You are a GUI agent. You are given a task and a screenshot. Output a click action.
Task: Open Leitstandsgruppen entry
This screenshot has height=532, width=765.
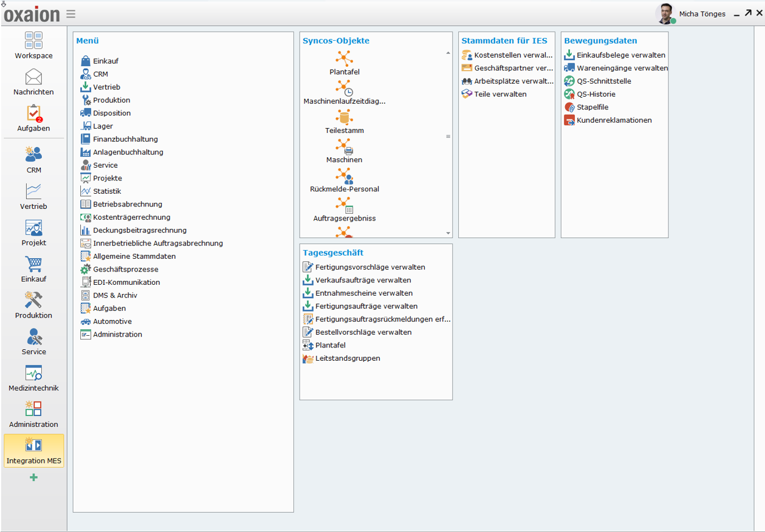tap(341, 359)
